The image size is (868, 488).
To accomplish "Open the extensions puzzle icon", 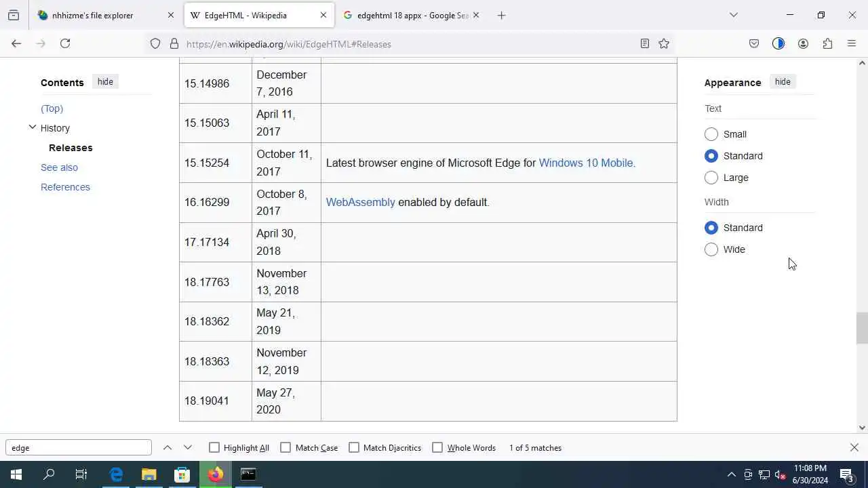I will point(827,43).
